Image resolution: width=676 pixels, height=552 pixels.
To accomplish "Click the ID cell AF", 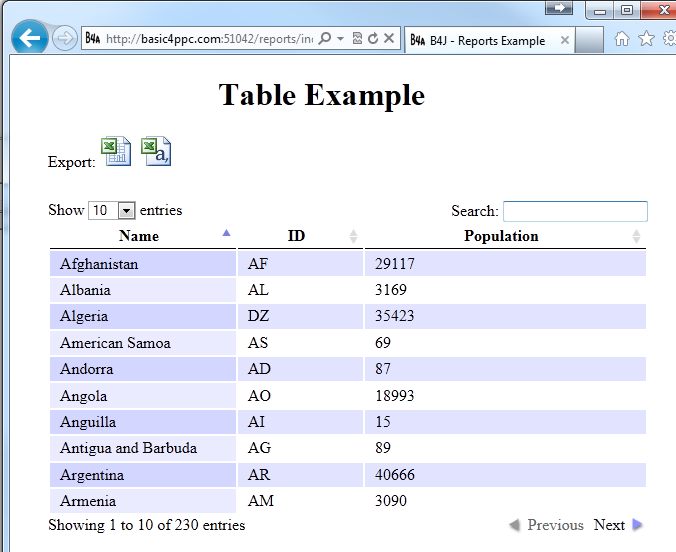I will pos(300,263).
